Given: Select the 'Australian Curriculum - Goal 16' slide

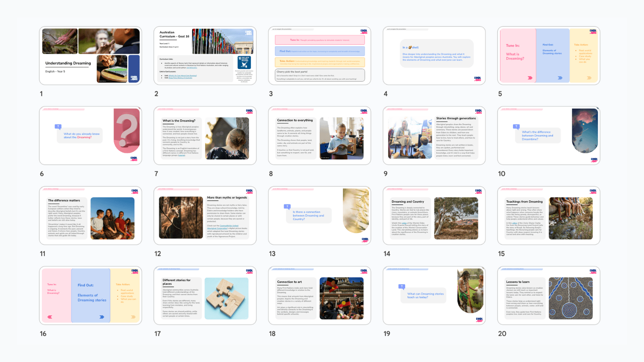Looking at the screenshot, I should [x=205, y=55].
